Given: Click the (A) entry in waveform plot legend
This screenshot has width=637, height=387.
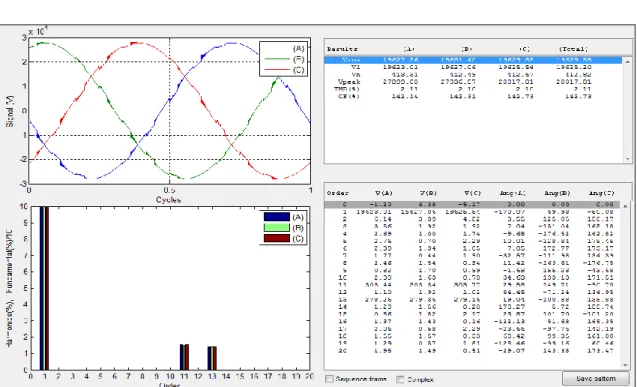Looking at the screenshot, I should coord(298,48).
